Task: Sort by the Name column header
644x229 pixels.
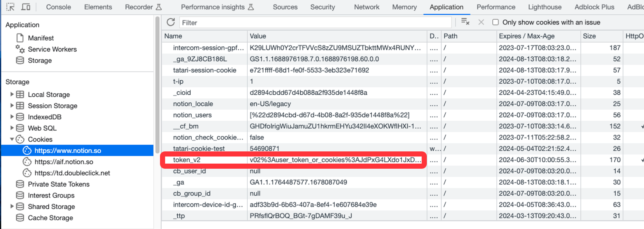Action: coord(204,36)
